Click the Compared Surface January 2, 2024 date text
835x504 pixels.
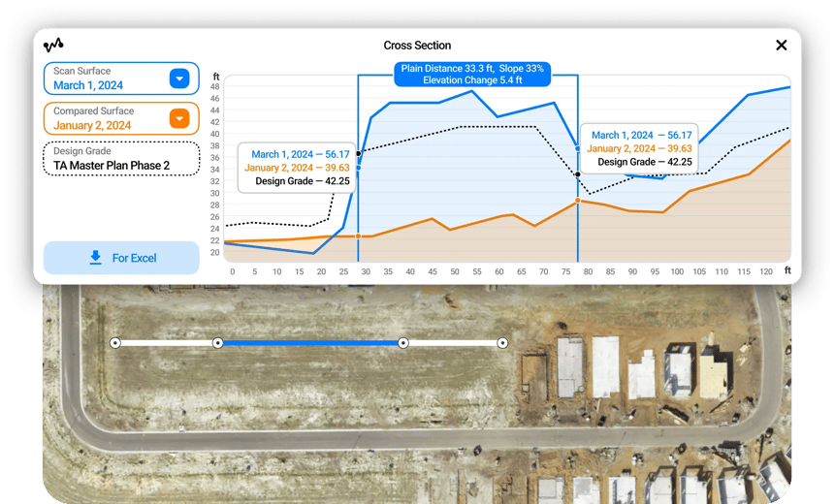coord(92,126)
